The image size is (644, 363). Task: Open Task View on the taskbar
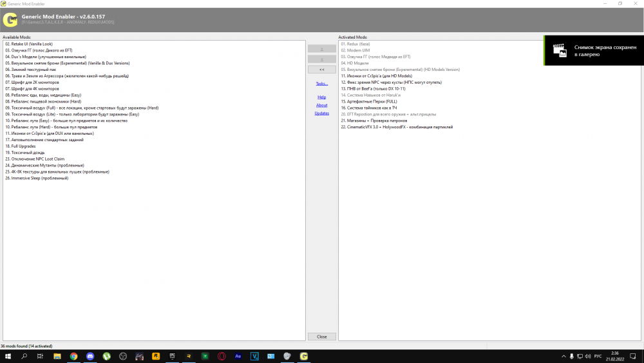(40, 356)
